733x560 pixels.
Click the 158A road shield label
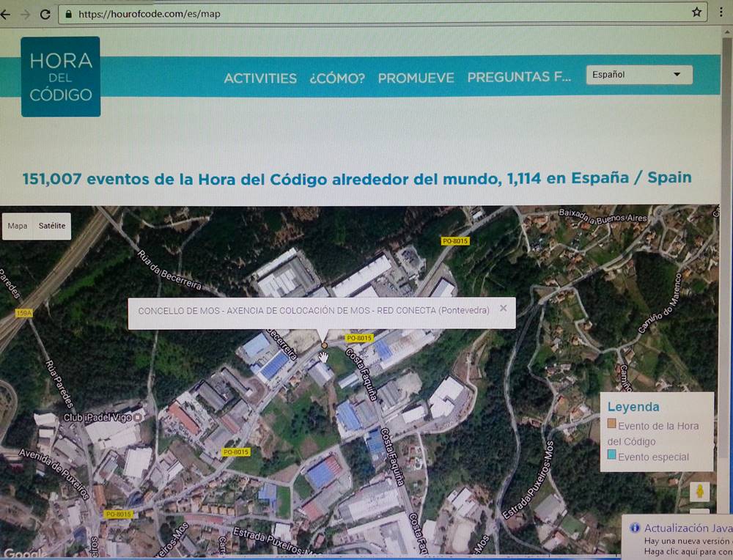tap(24, 313)
